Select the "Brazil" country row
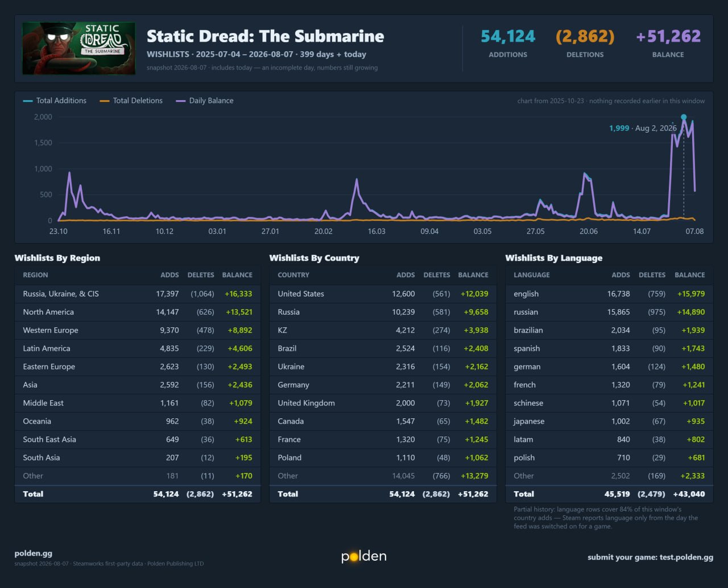The height and width of the screenshot is (588, 728). pos(383,348)
